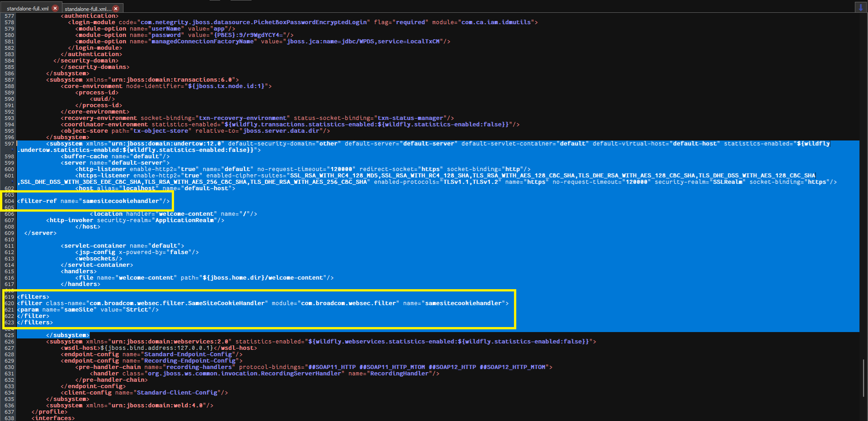Click the server name="default-server" line
This screenshot has height=421, width=868.
115,163
